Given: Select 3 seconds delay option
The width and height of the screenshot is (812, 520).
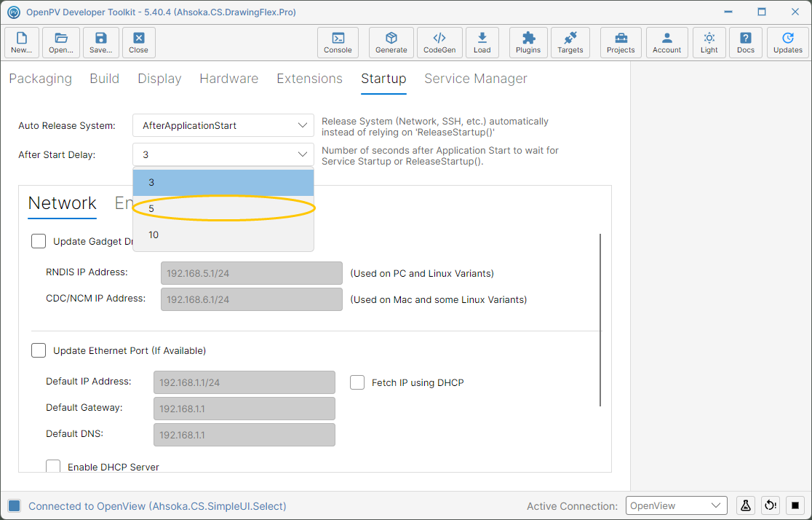Looking at the screenshot, I should pos(223,183).
